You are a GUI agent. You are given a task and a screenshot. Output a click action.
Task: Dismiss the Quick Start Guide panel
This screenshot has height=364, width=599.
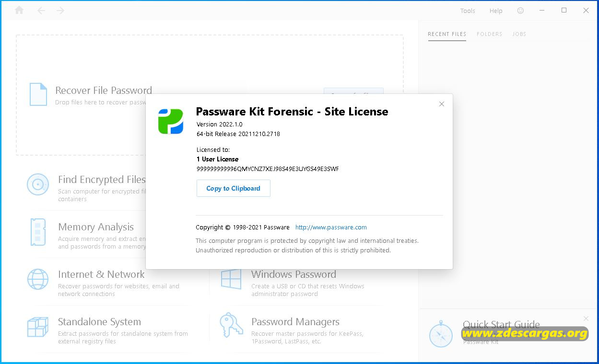(586, 318)
